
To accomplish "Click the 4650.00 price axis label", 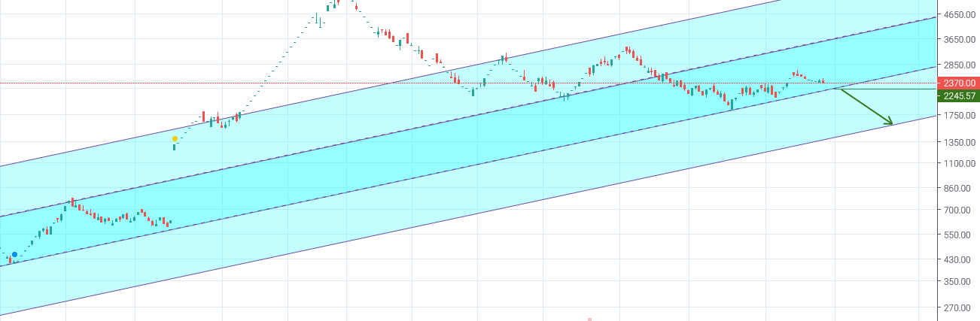I will point(959,15).
